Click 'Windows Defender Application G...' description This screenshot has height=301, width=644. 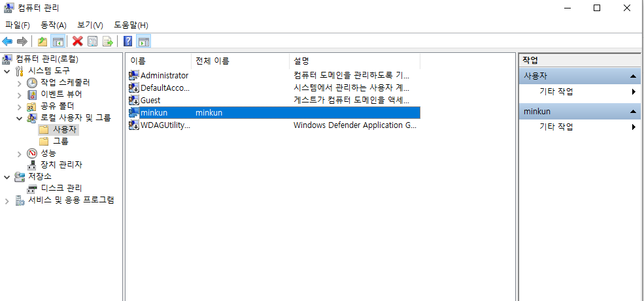pyautogui.click(x=355, y=125)
